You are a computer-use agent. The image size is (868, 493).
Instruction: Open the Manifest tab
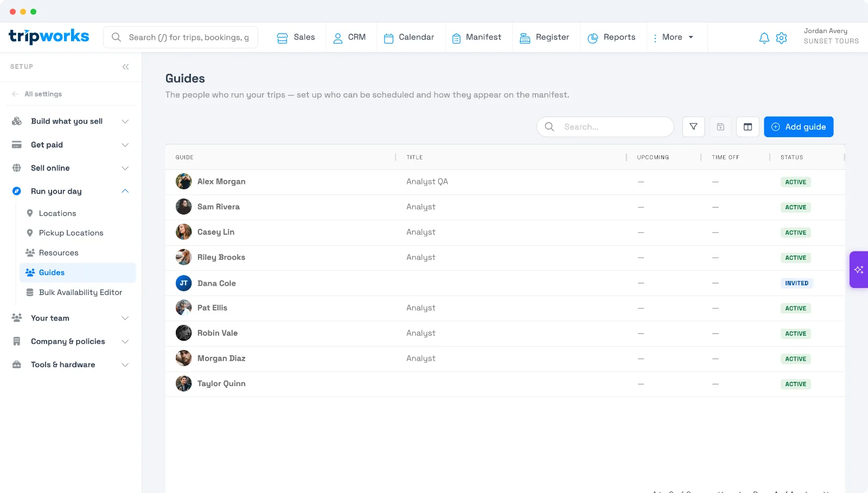pyautogui.click(x=477, y=37)
